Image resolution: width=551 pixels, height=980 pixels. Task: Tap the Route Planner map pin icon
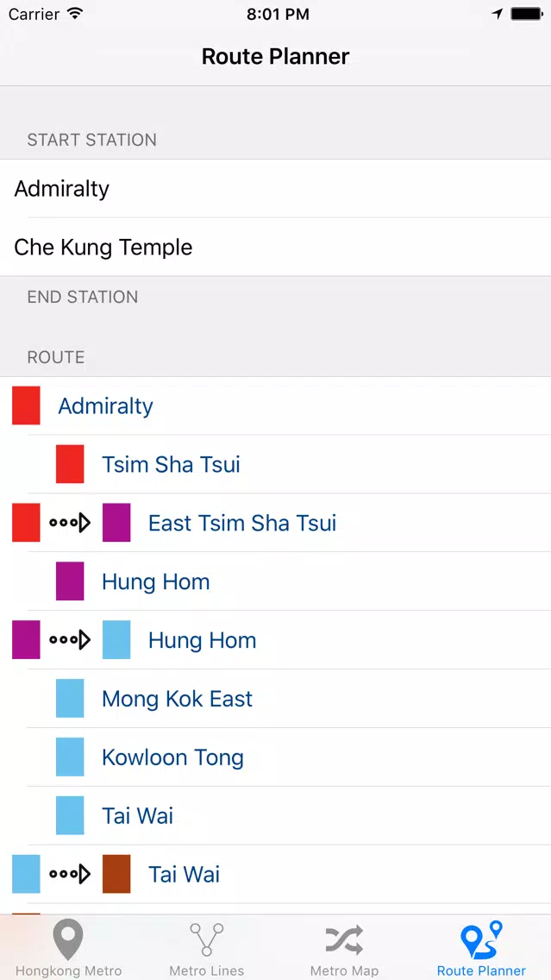pyautogui.click(x=481, y=939)
